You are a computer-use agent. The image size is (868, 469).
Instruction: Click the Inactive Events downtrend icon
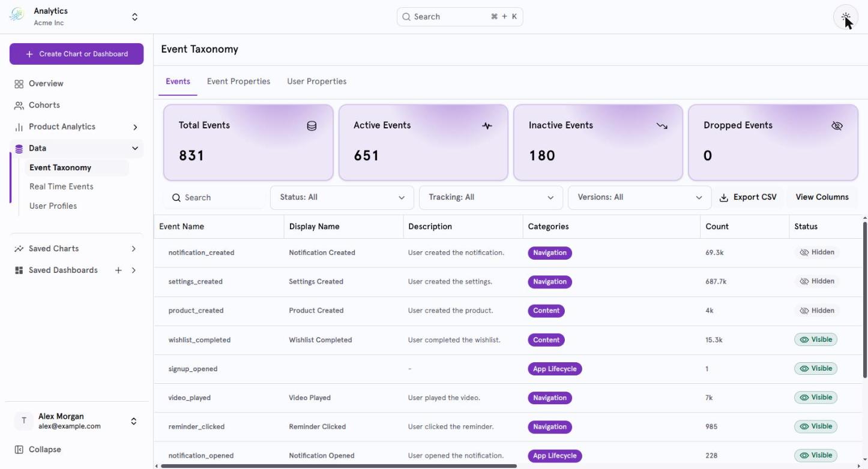(x=662, y=126)
